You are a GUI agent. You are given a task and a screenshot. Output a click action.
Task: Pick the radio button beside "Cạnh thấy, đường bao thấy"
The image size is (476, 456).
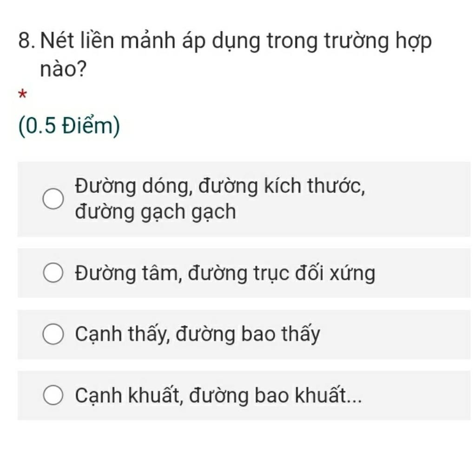(53, 334)
